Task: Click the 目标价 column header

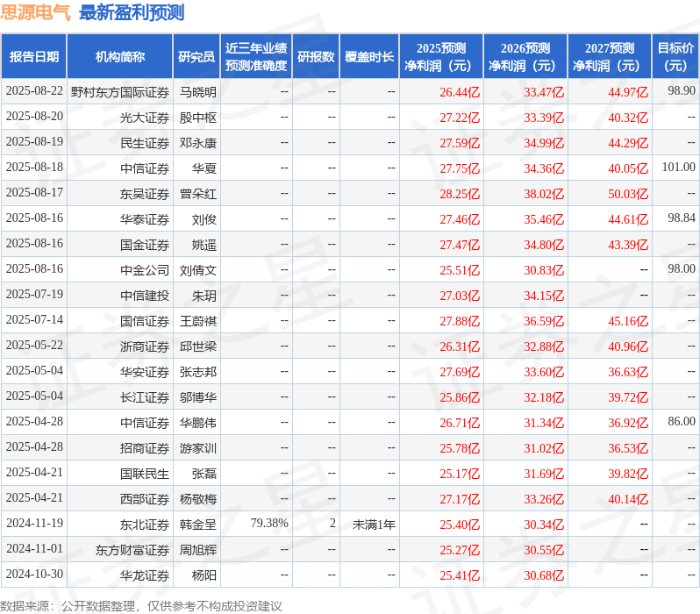Action: 676,57
